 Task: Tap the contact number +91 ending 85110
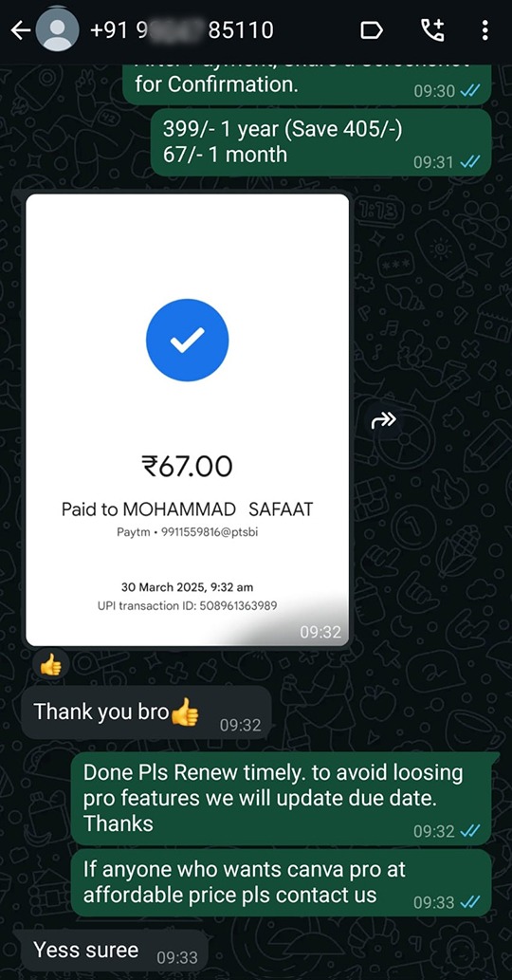[182, 30]
